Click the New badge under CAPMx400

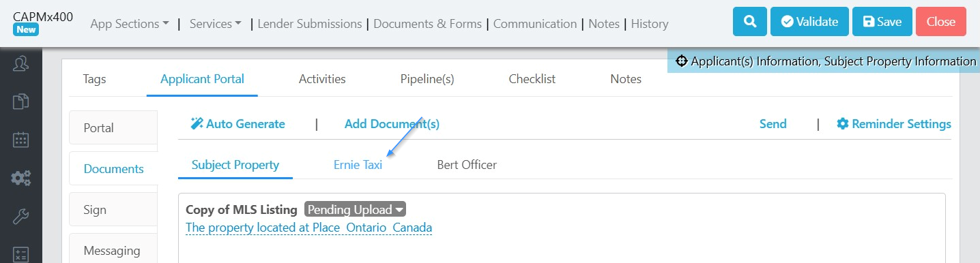pos(26,30)
